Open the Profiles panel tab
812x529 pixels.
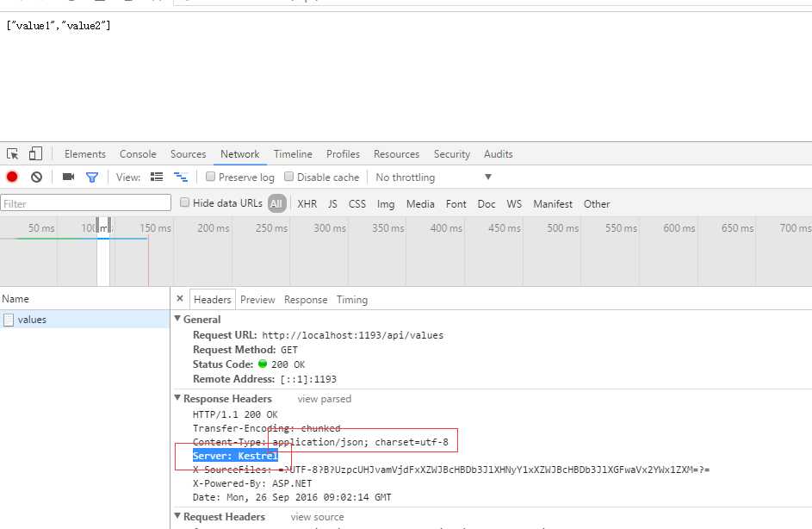[x=343, y=154]
